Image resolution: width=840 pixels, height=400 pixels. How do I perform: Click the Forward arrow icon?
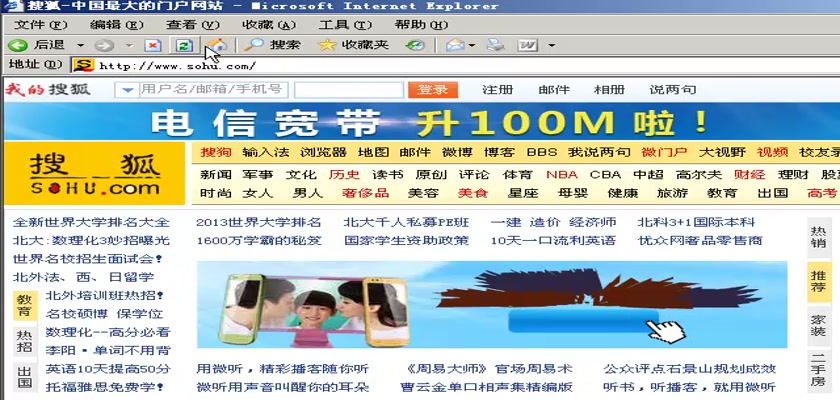(x=104, y=46)
